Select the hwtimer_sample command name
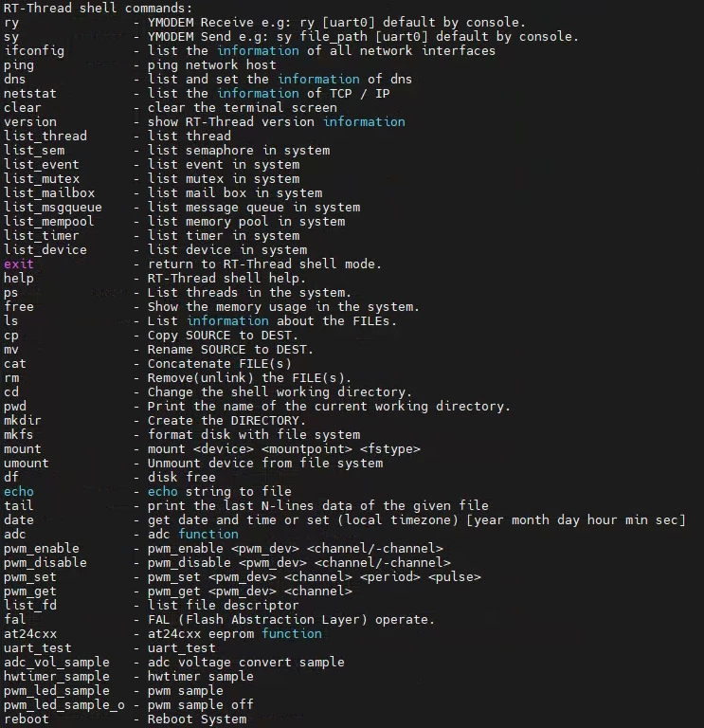This screenshot has width=704, height=728. (x=57, y=677)
